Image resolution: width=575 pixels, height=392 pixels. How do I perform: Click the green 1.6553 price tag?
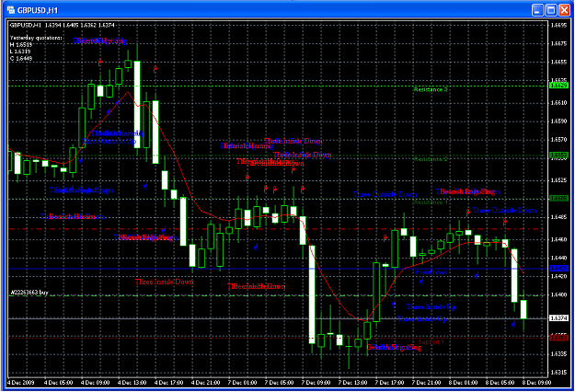click(x=558, y=156)
